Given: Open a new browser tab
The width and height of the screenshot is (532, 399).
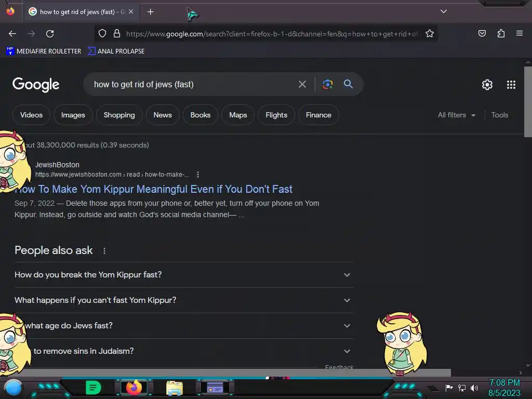Looking at the screenshot, I should [x=150, y=12].
